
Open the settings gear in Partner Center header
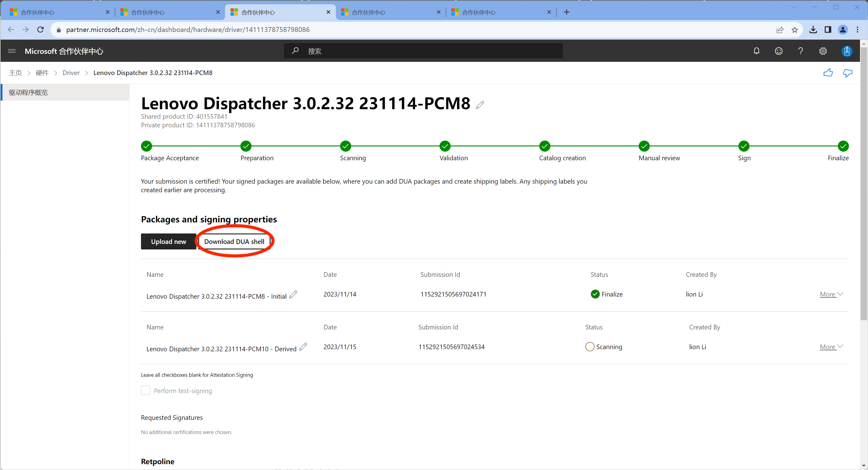(823, 51)
